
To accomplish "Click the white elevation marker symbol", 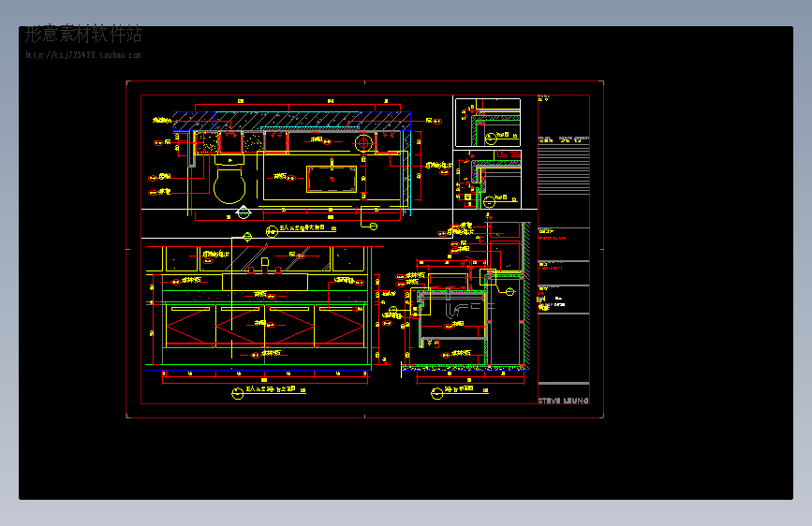I will [244, 212].
